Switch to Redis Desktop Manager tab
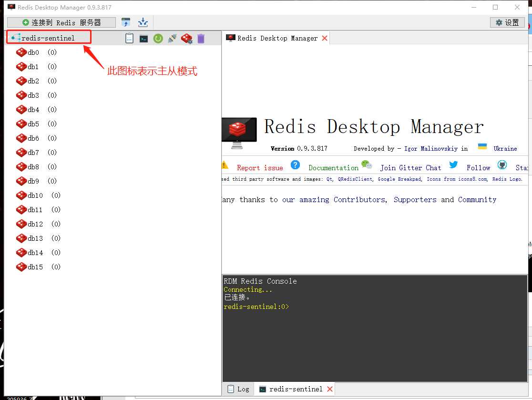This screenshot has height=400, width=532. coord(277,38)
